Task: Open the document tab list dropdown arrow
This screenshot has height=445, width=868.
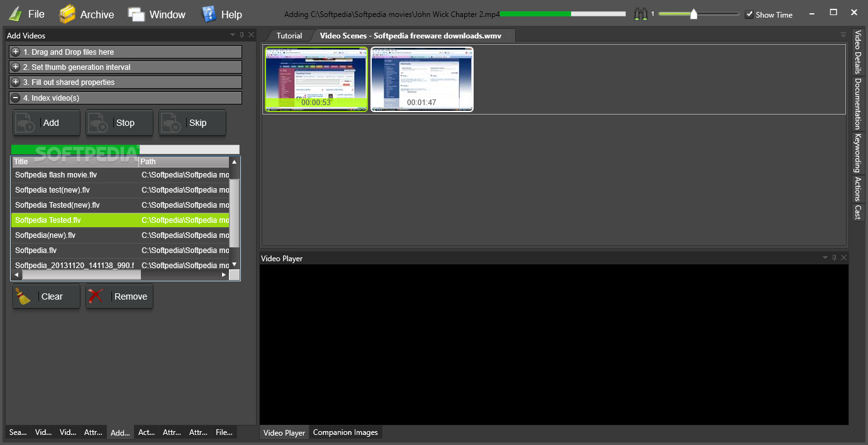Action: pos(843,35)
